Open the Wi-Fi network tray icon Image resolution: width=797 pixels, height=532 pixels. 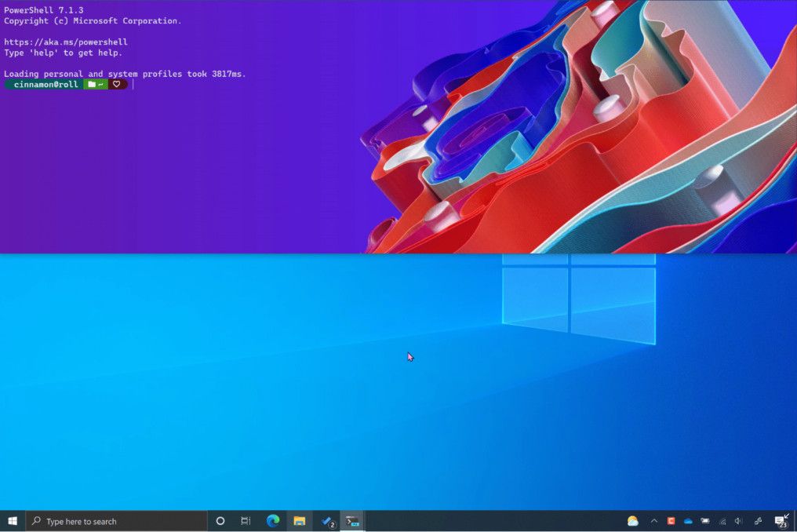coord(722,520)
